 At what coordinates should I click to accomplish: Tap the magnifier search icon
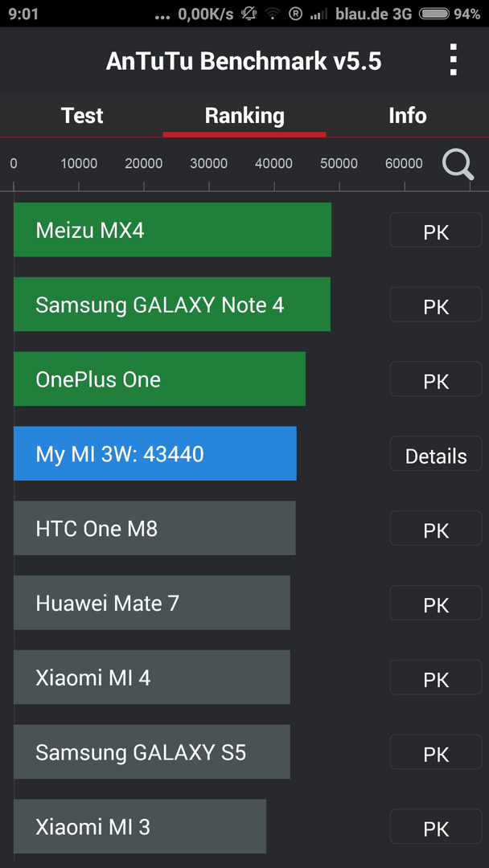coord(458,165)
